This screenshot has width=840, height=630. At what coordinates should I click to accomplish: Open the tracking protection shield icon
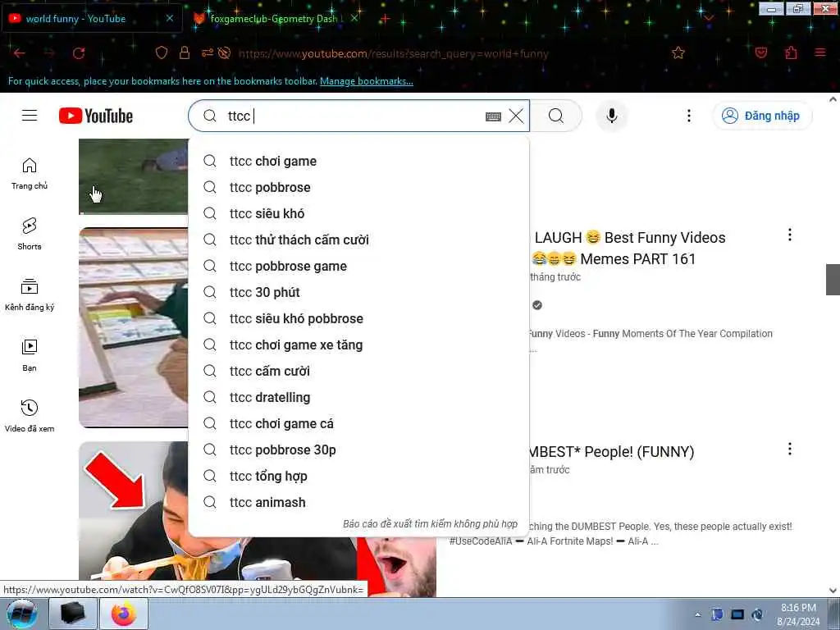162,52
